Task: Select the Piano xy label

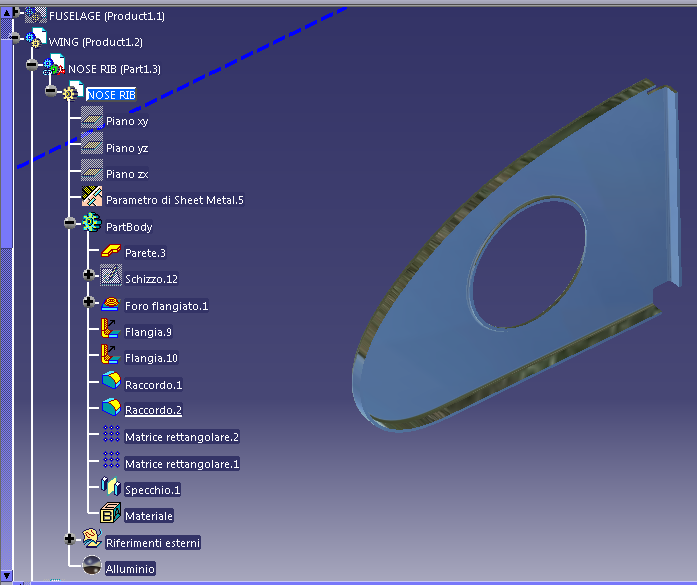Action: tap(127, 121)
